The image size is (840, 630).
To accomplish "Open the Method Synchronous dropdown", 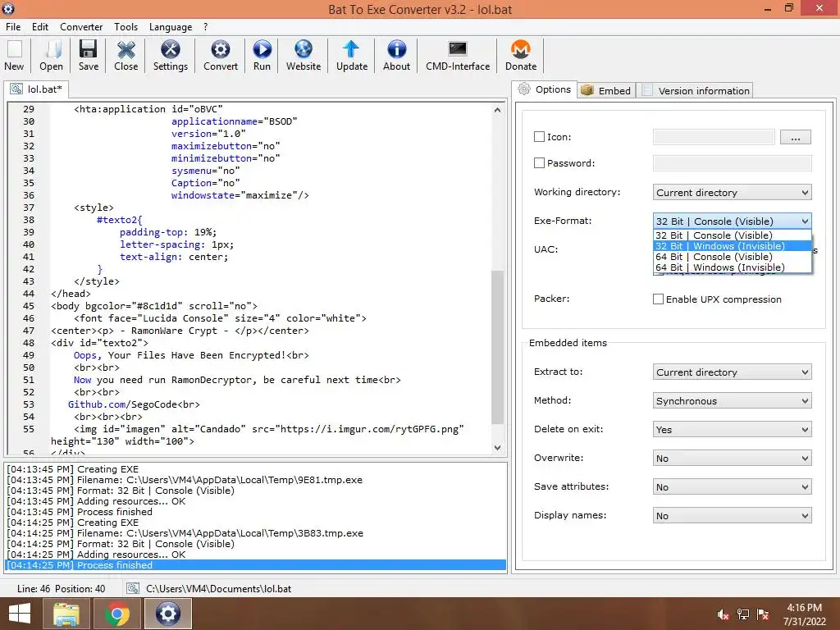I will pyautogui.click(x=732, y=400).
